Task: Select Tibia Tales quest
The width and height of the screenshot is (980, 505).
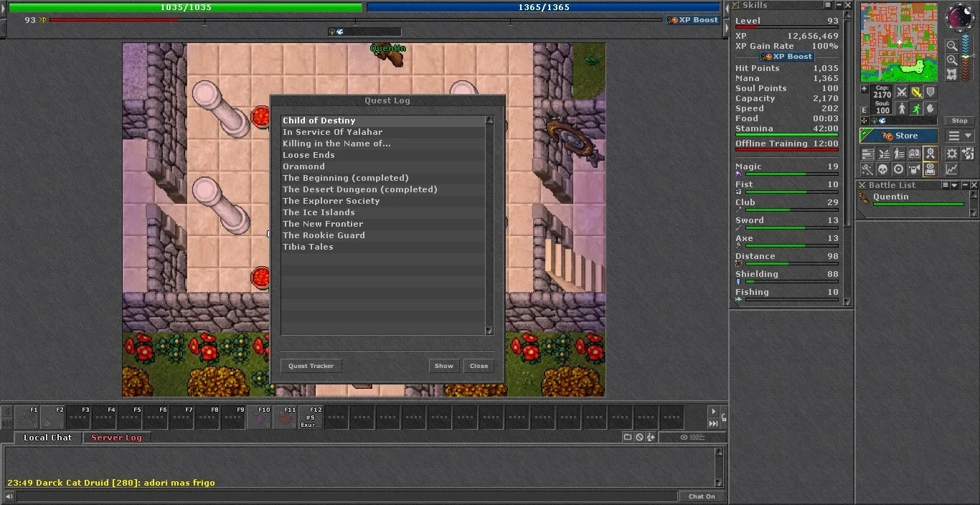Action: click(383, 247)
